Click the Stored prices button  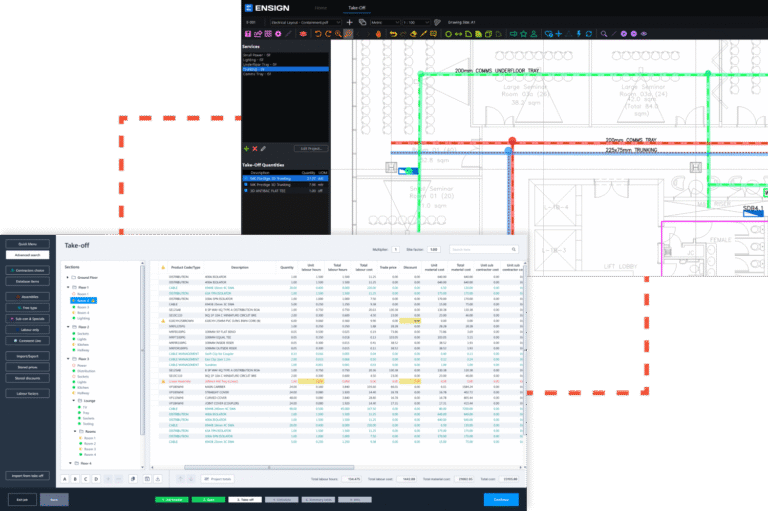pyautogui.click(x=27, y=367)
